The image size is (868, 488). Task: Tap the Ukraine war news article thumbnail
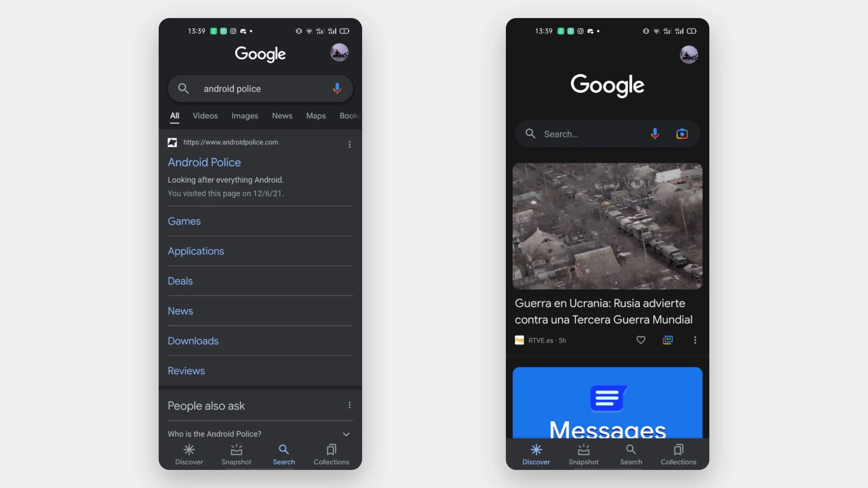607,226
